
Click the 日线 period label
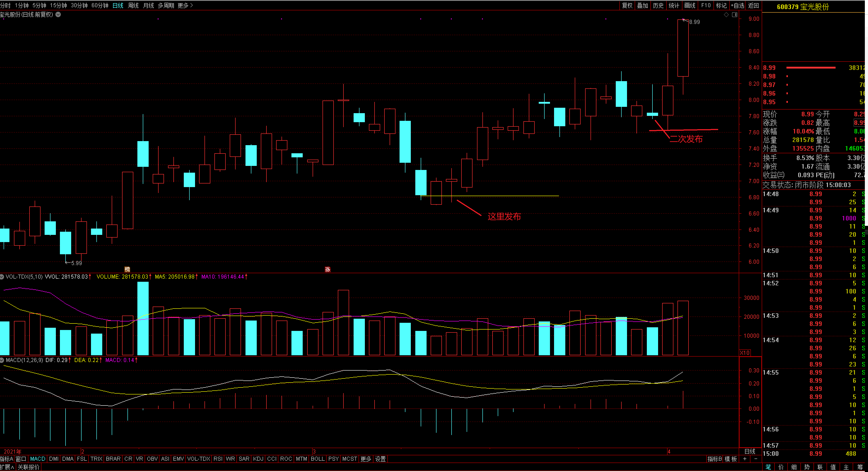[x=750, y=452]
